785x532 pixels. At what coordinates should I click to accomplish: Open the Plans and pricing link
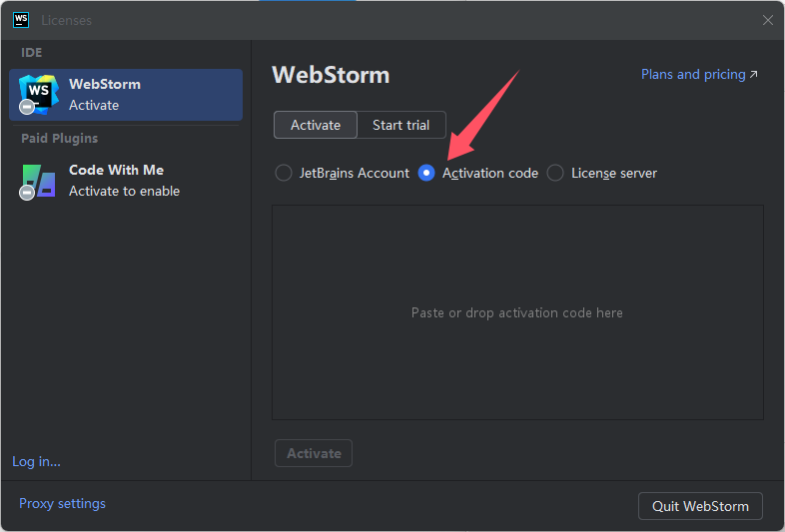pos(699,75)
